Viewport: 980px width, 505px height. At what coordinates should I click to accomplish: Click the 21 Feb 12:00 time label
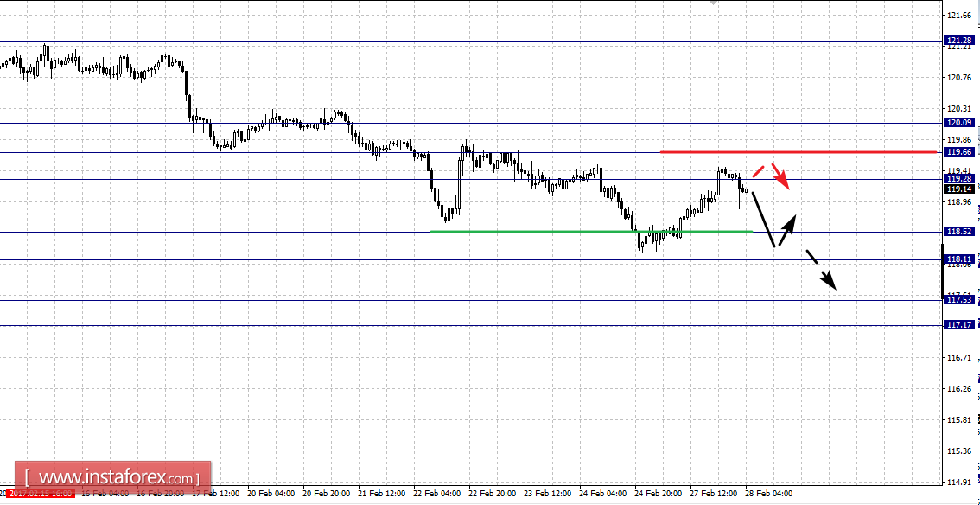point(380,493)
